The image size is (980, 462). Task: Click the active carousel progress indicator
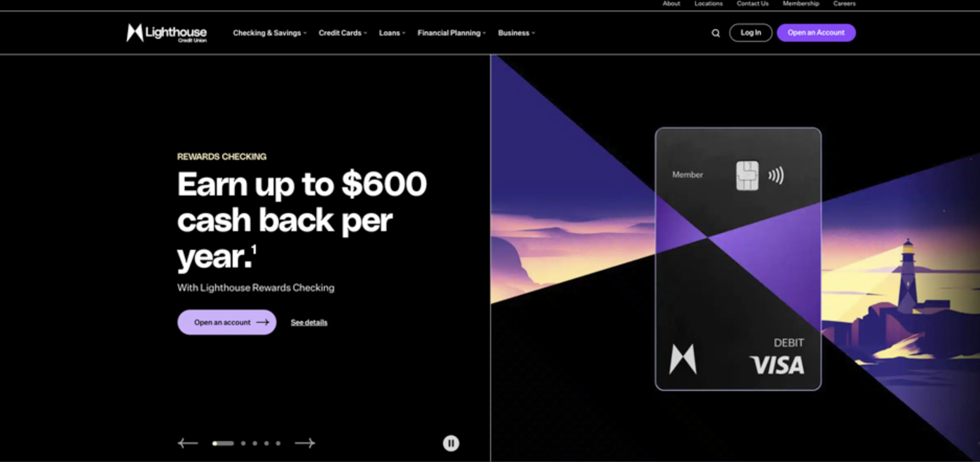coord(223,443)
